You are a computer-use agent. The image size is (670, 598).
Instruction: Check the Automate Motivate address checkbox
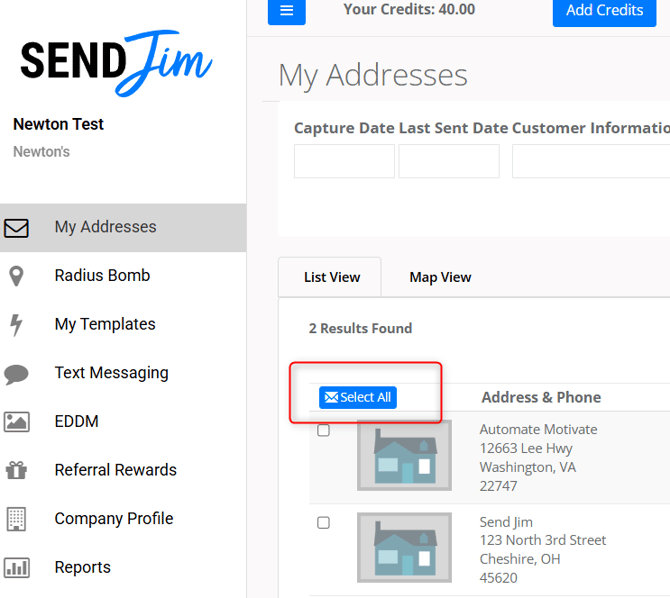pos(323,430)
